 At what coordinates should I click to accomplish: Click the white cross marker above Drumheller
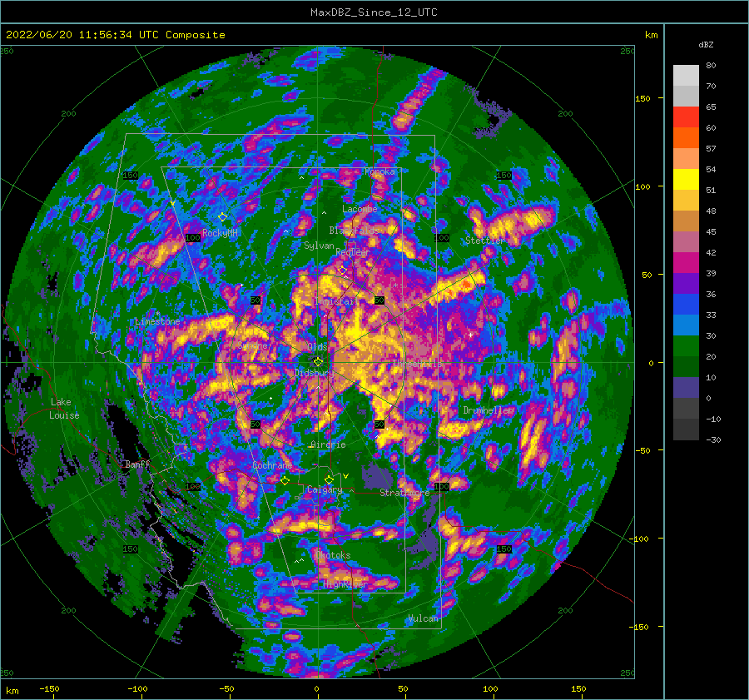[470, 335]
